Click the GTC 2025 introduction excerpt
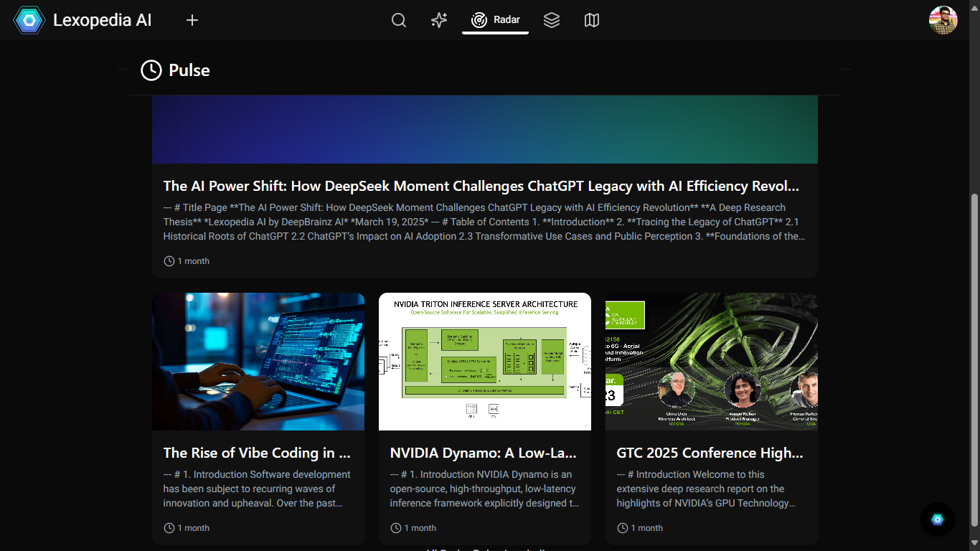Viewport: 980px width, 551px height. (x=706, y=489)
